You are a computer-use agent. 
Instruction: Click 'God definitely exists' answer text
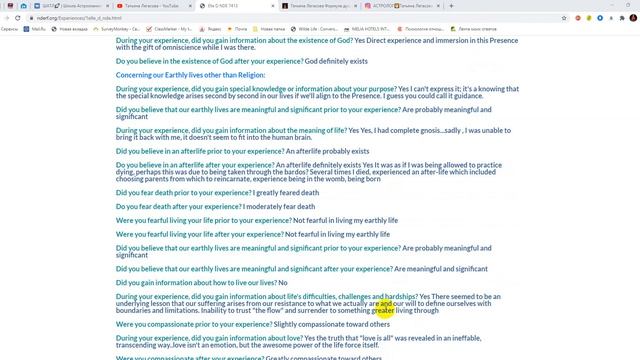336,61
